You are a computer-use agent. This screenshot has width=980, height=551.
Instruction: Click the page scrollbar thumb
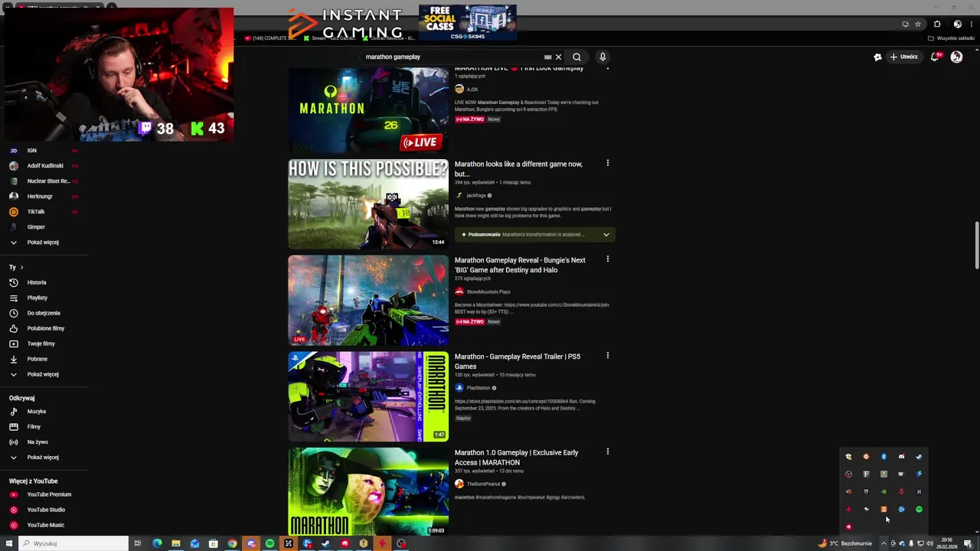976,245
